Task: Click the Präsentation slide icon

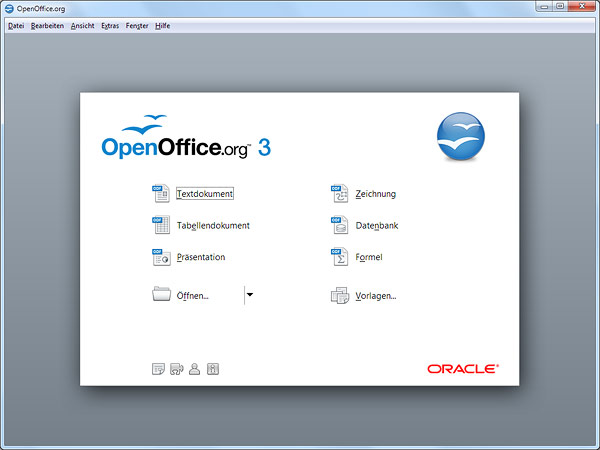Action: [161, 257]
